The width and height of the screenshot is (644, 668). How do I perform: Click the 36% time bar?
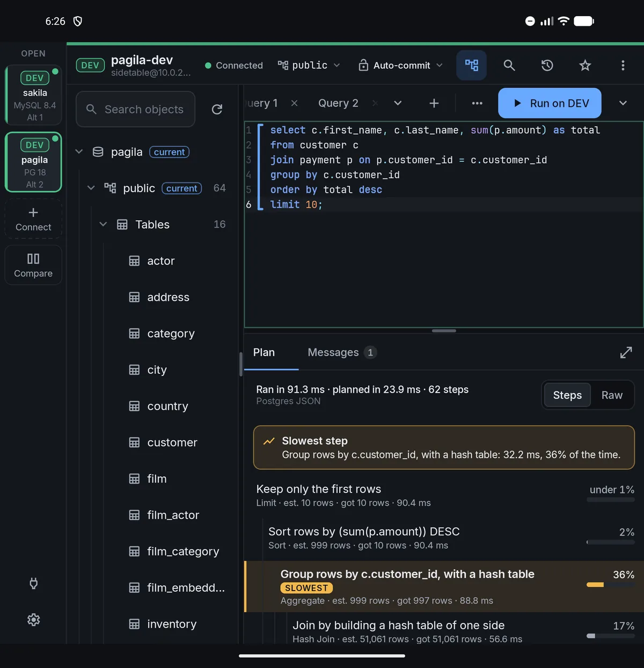tap(611, 585)
